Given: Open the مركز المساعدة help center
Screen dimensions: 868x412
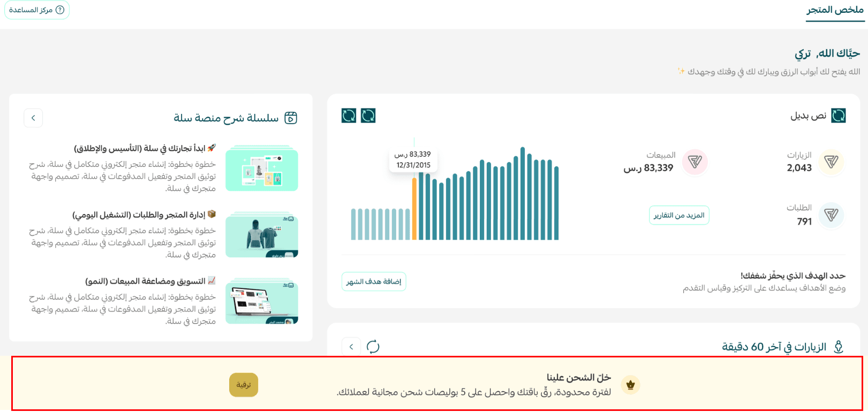Looking at the screenshot, I should pos(37,10).
